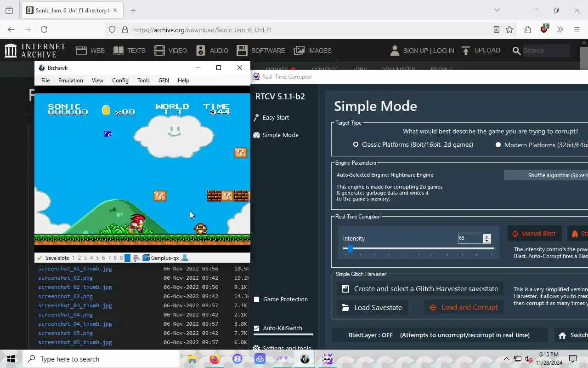
Task: Click the Load Savestate button
Action: pyautogui.click(x=373, y=307)
